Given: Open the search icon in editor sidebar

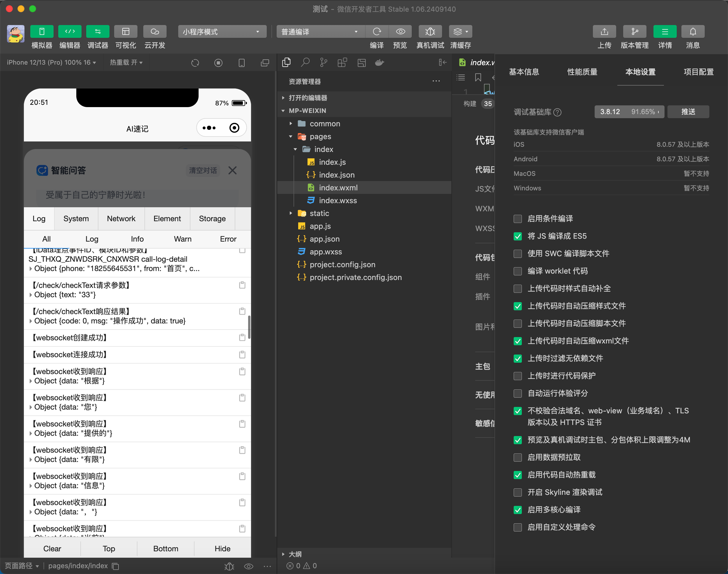Looking at the screenshot, I should pos(305,63).
